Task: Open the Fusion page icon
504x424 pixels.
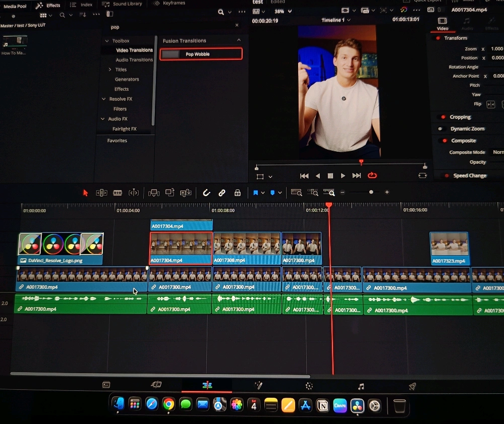Action: [x=258, y=386]
